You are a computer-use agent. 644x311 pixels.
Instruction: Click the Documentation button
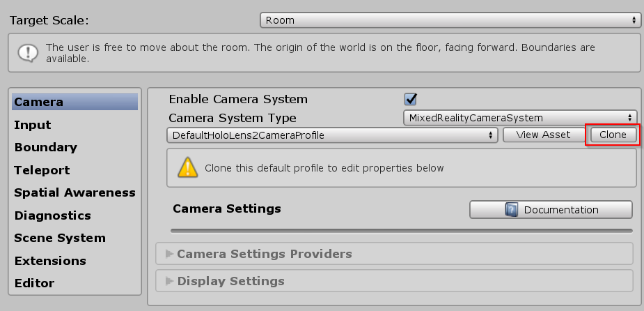[x=551, y=210]
